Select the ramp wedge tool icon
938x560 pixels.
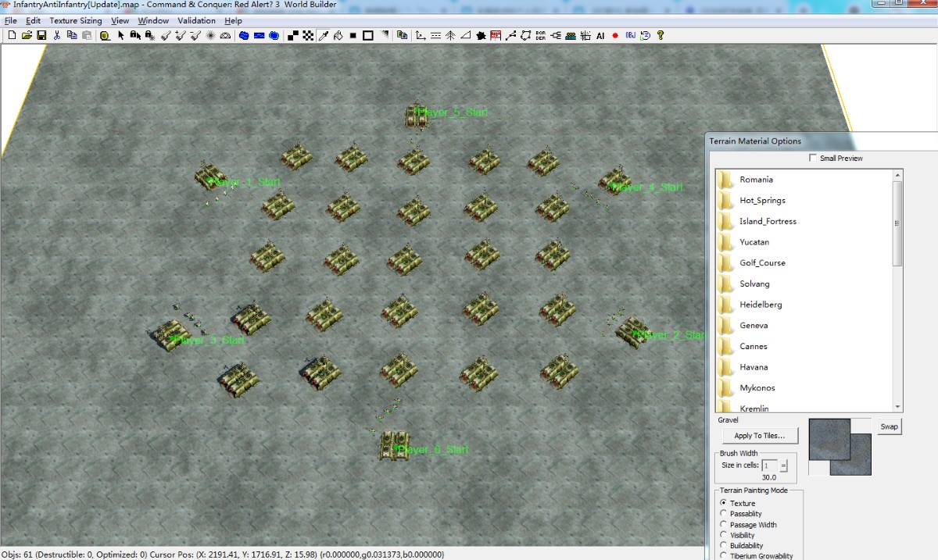465,35
